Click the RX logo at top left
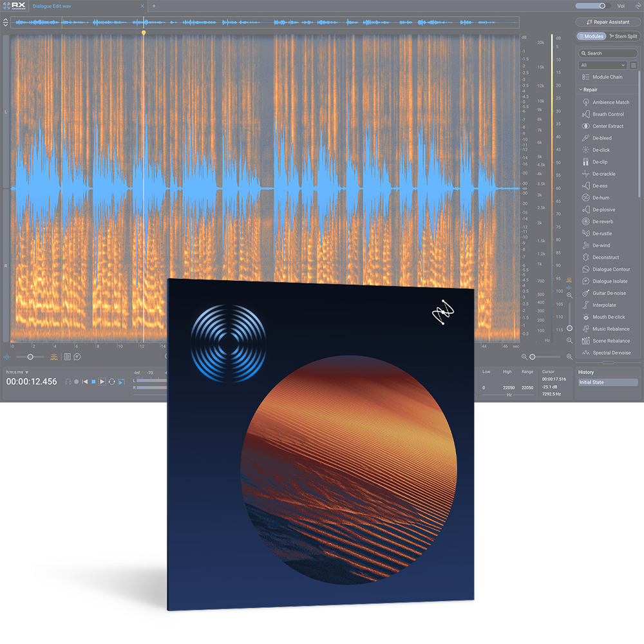The image size is (644, 644). point(14,6)
